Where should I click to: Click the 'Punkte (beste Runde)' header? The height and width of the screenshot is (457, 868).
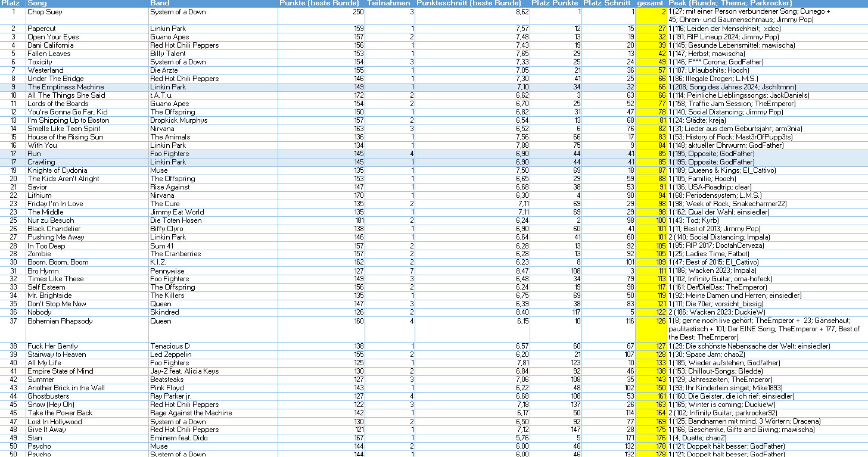[x=322, y=4]
